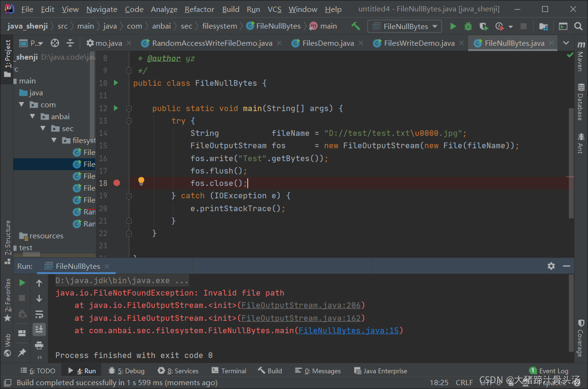Toggle Scroll to End in Run console
Viewport: 588px width, 389px height.
pos(39,329)
